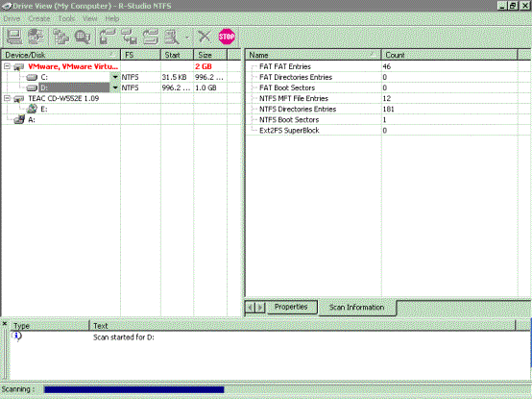
Task: Click the 'Scan started for D:' log entry
Action: 124,337
